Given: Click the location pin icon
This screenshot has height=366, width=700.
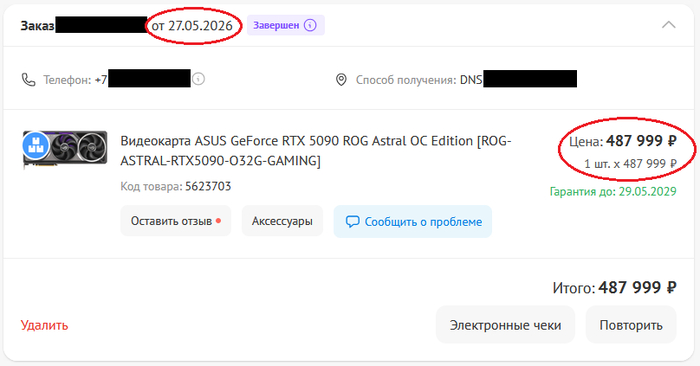Looking at the screenshot, I should click(341, 80).
